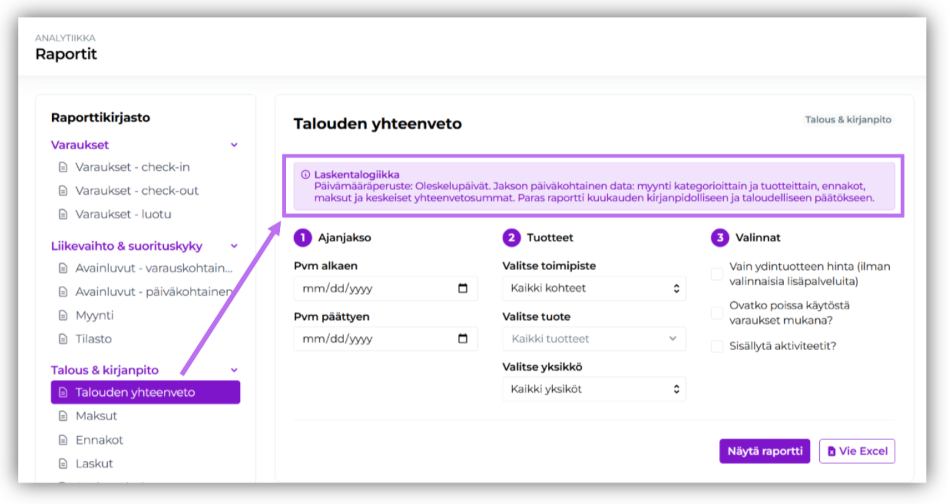The width and height of the screenshot is (948, 504).
Task: Click document icon beside Myynti
Action: click(x=63, y=315)
